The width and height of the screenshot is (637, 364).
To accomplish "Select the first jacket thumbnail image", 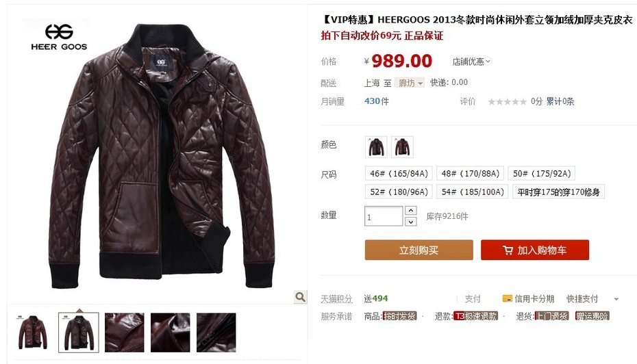I will (32, 333).
